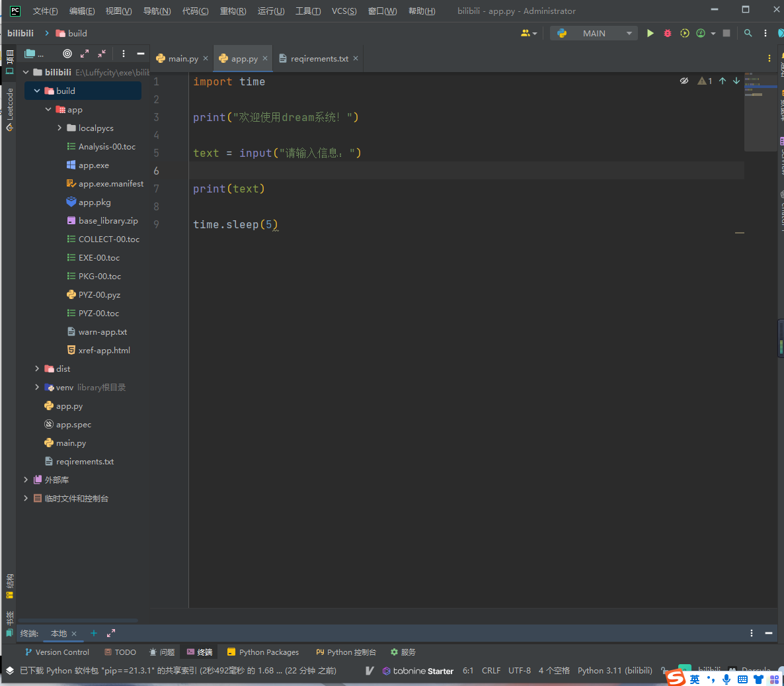The height and width of the screenshot is (686, 784).
Task: Expand the dist folder
Action: [37, 368]
